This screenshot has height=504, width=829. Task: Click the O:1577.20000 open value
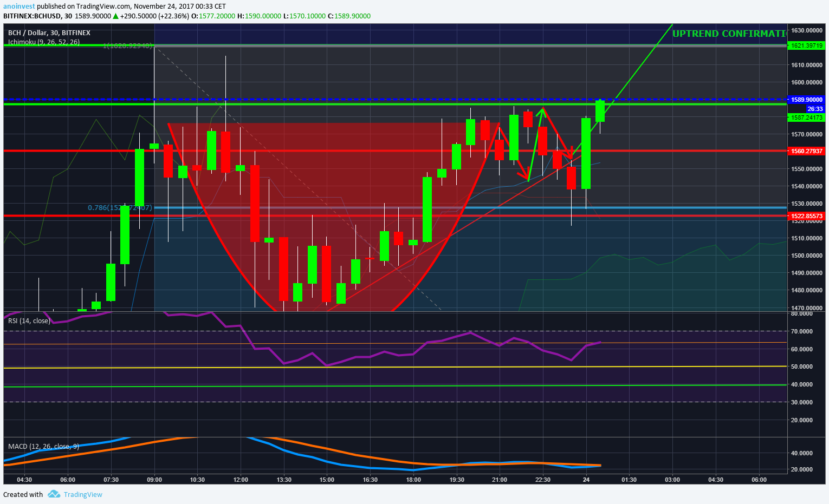(213, 16)
